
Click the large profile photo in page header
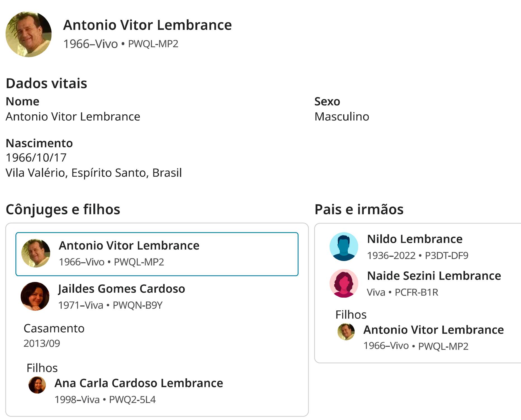click(x=29, y=34)
